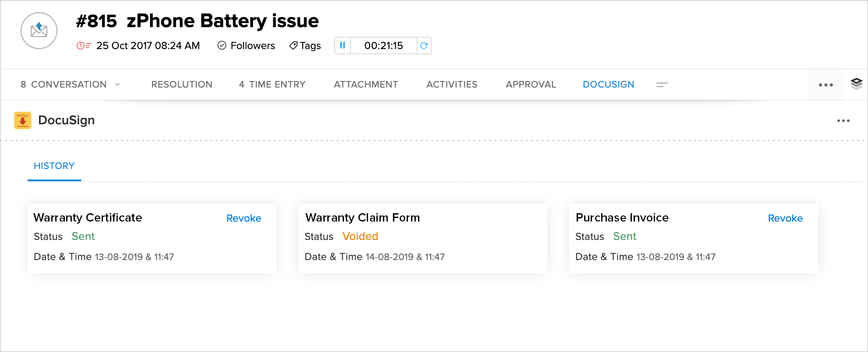
Task: Pause the ticket timer
Action: (x=343, y=46)
